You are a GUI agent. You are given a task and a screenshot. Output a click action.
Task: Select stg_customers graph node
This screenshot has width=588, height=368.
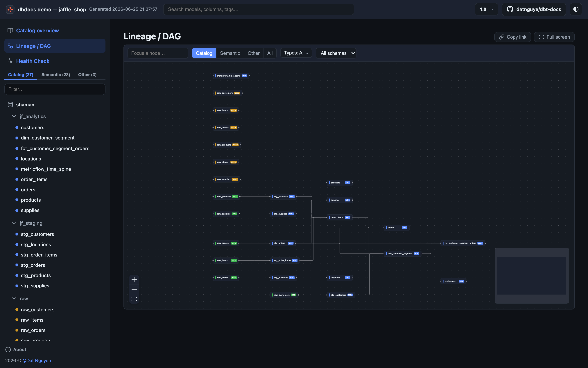[x=341, y=295]
